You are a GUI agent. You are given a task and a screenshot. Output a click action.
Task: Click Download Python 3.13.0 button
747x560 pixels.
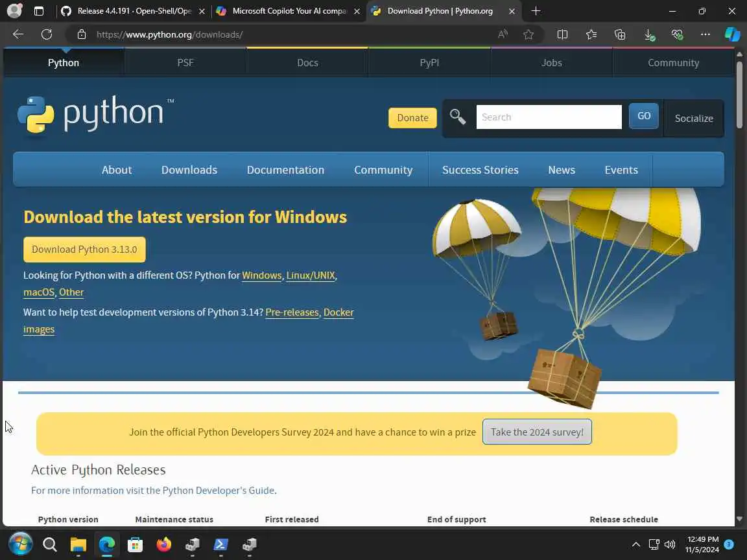pyautogui.click(x=84, y=249)
